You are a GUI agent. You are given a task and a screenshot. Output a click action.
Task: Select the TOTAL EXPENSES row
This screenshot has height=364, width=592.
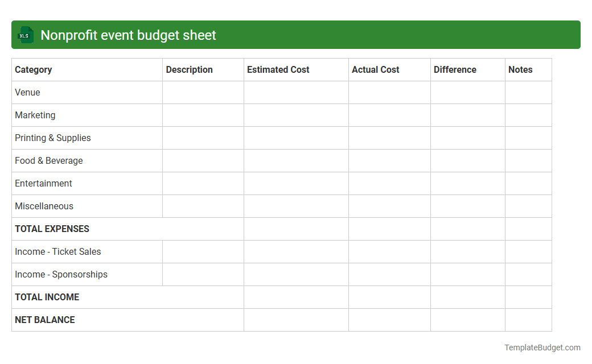point(52,229)
